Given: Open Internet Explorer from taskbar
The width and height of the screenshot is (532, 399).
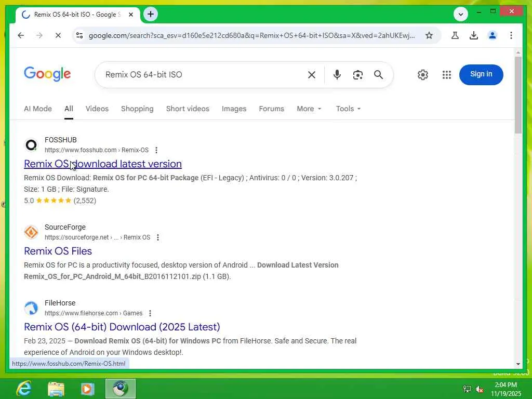Looking at the screenshot, I should click(x=24, y=389).
